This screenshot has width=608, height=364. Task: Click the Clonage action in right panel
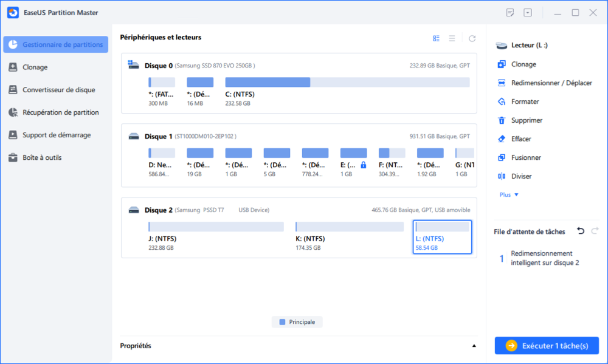point(523,64)
